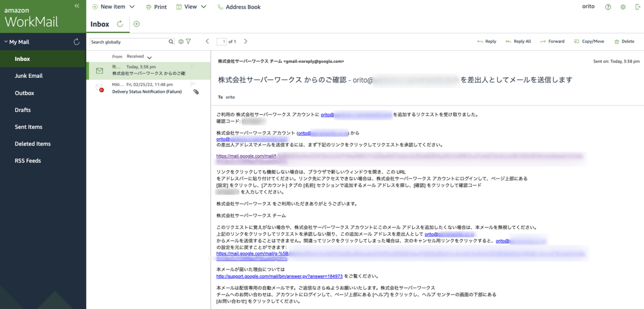
Task: Refresh the Inbox tab
Action: (x=120, y=24)
